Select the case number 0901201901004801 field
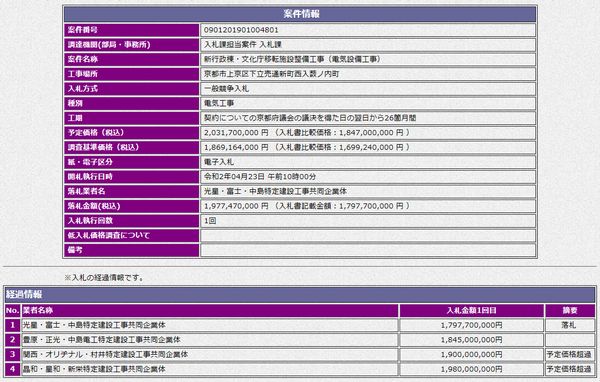The height and width of the screenshot is (382, 600). point(368,30)
